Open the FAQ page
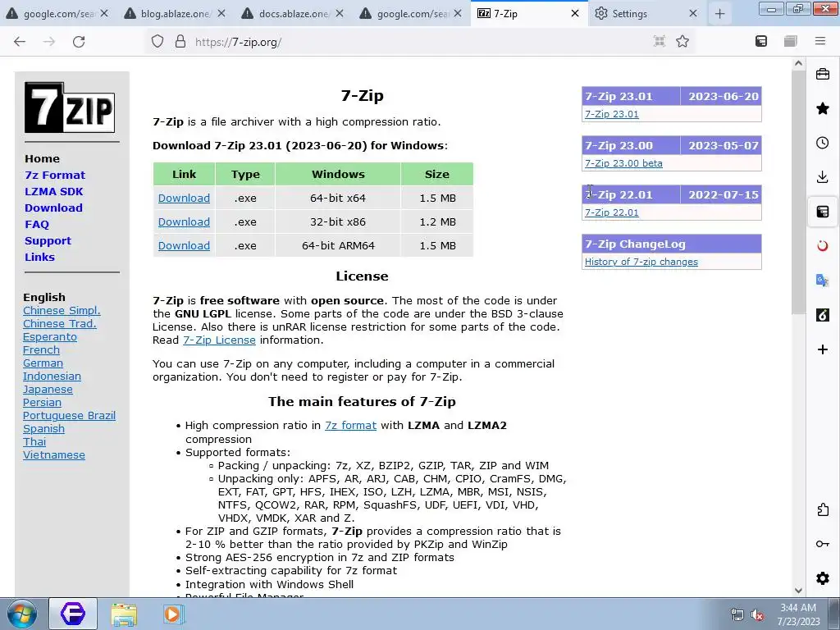The width and height of the screenshot is (840, 630). tap(36, 225)
